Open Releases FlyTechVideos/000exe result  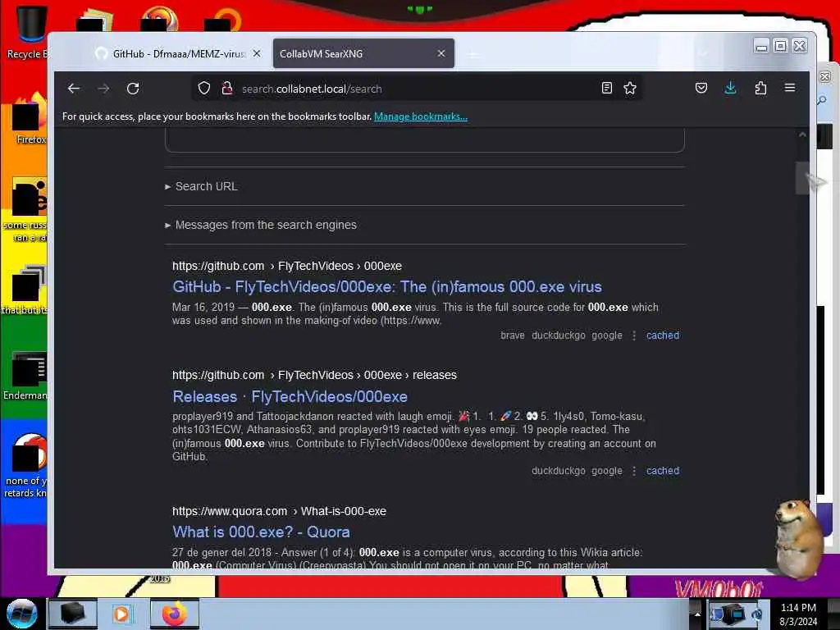click(290, 396)
